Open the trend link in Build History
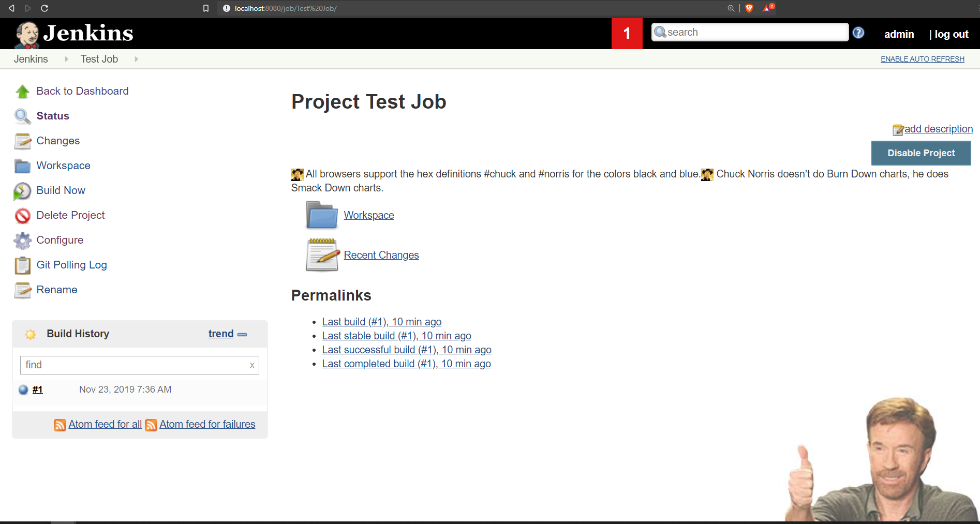980x524 pixels. (x=221, y=334)
